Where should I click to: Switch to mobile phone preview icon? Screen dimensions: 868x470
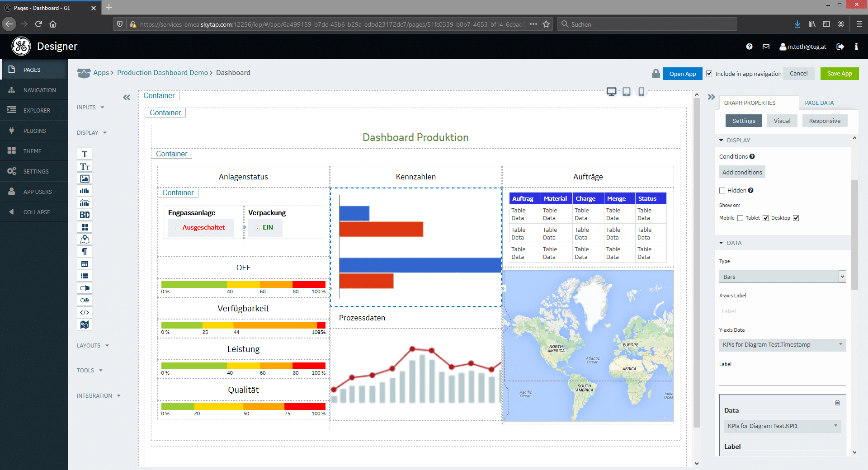pos(641,92)
